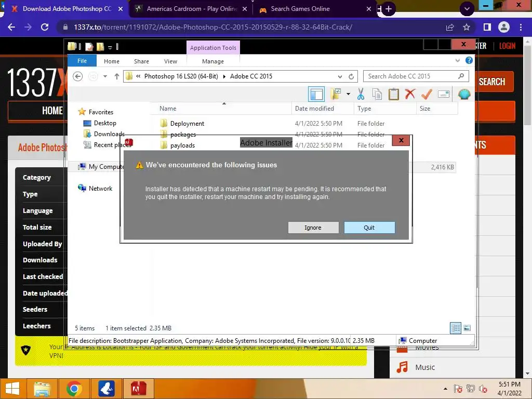Image resolution: width=532 pixels, height=399 pixels.
Task: Switch to details view icon in status bar
Action: 456,328
